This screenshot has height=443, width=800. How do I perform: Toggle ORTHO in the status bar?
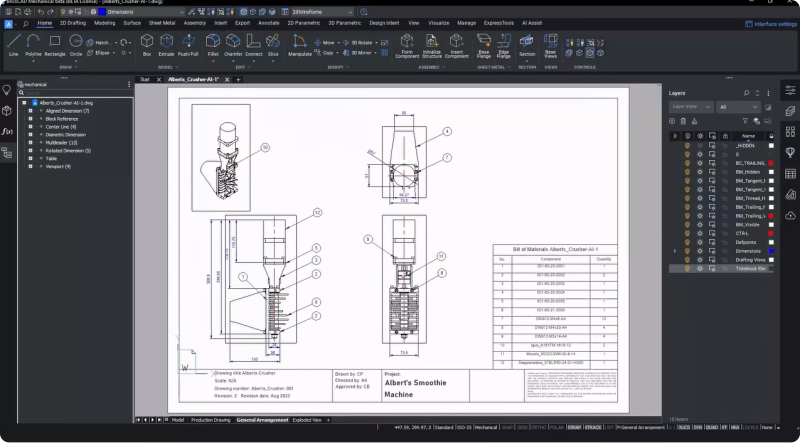coord(537,428)
